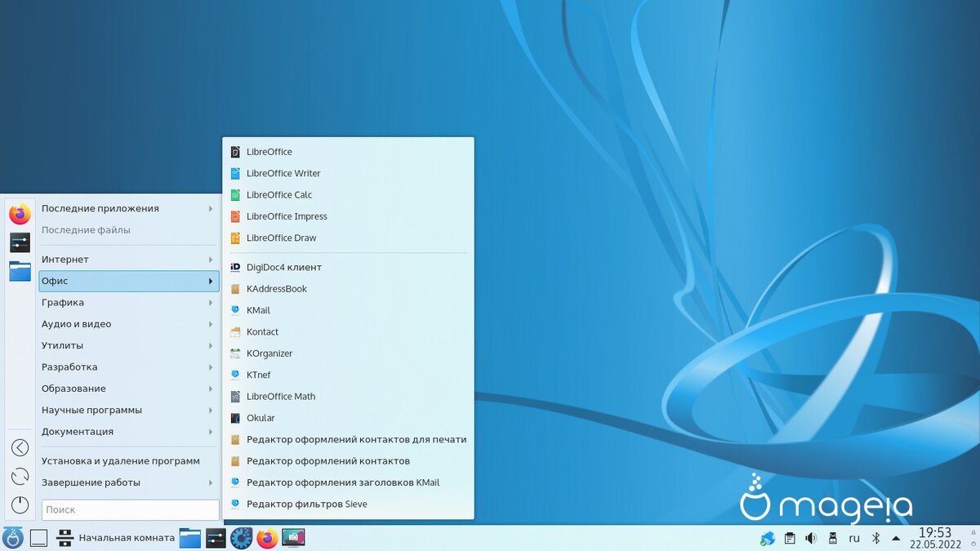Click the Bluetooth tray icon

[x=875, y=538]
